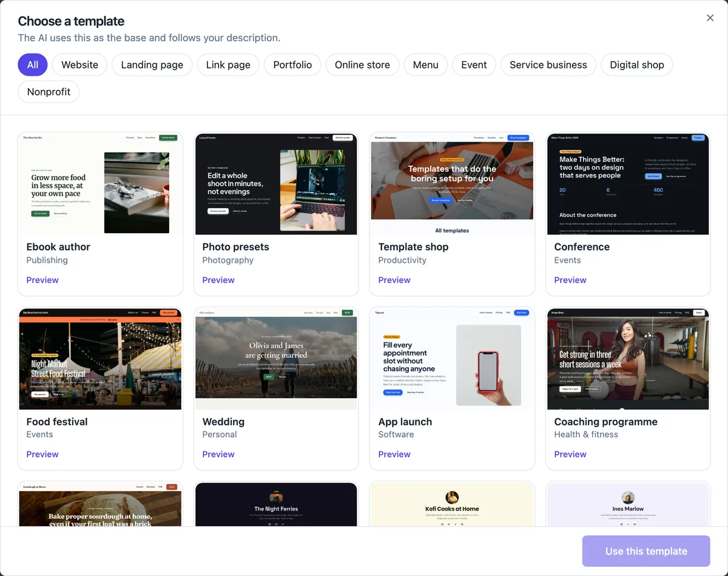The image size is (728, 576).
Task: Click the Choose a template heading
Action: 71,21
